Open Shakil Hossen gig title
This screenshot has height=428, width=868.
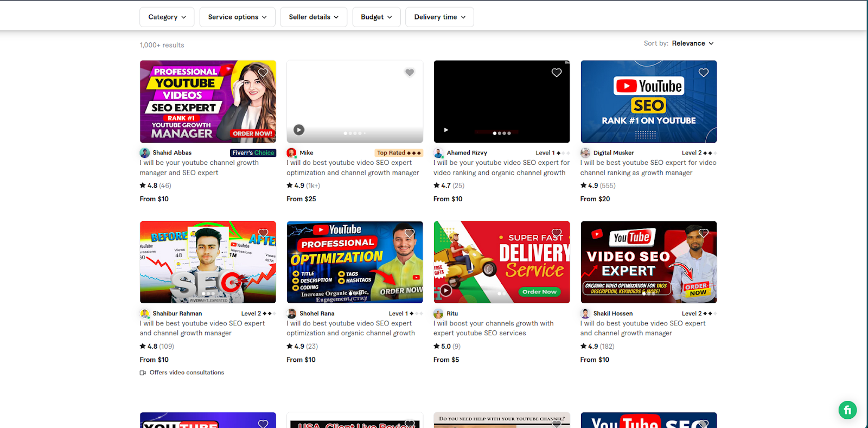point(643,328)
